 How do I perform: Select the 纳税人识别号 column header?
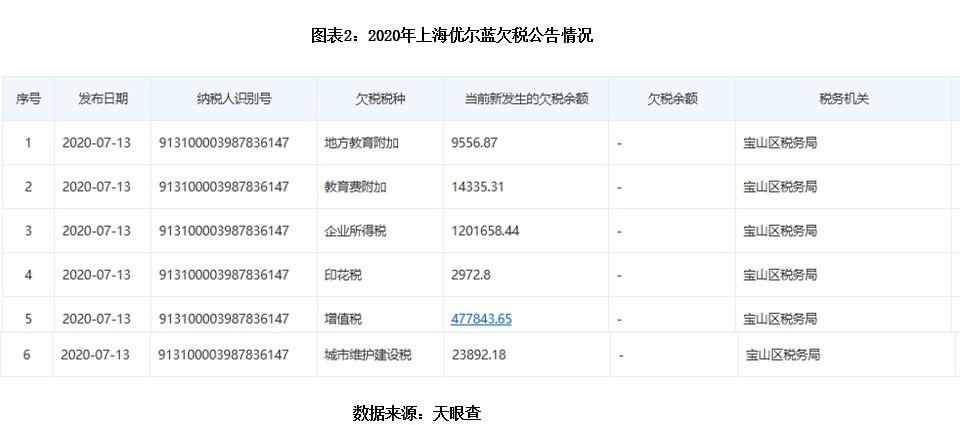click(x=233, y=99)
